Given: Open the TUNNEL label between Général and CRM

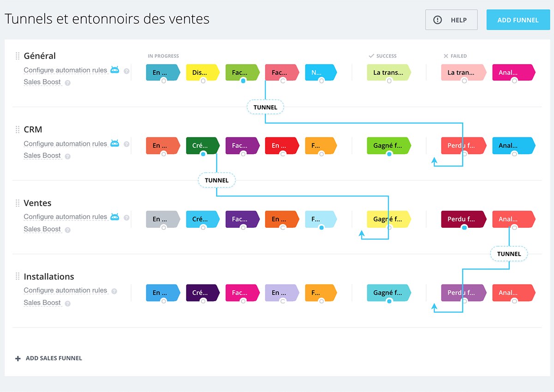Looking at the screenshot, I should click(x=265, y=107).
